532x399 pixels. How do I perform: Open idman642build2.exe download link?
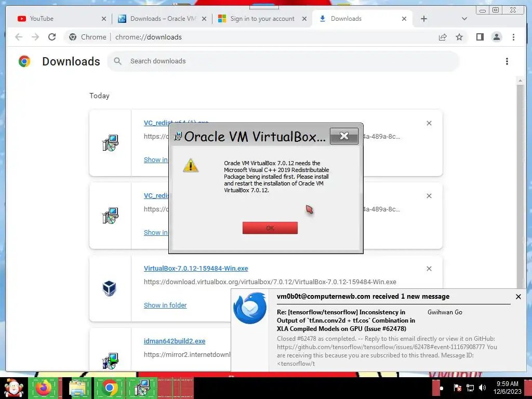[175, 341]
